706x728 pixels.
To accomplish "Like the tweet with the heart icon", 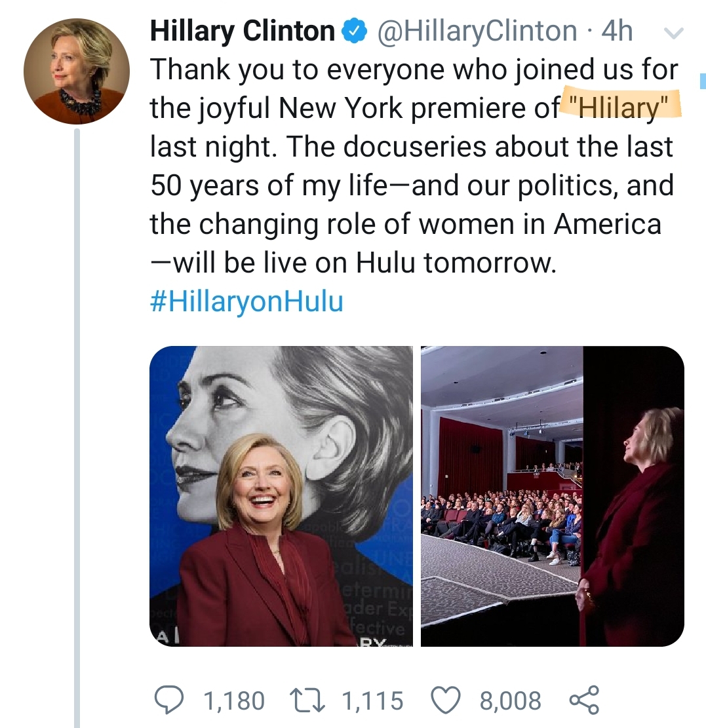I will coord(446,700).
